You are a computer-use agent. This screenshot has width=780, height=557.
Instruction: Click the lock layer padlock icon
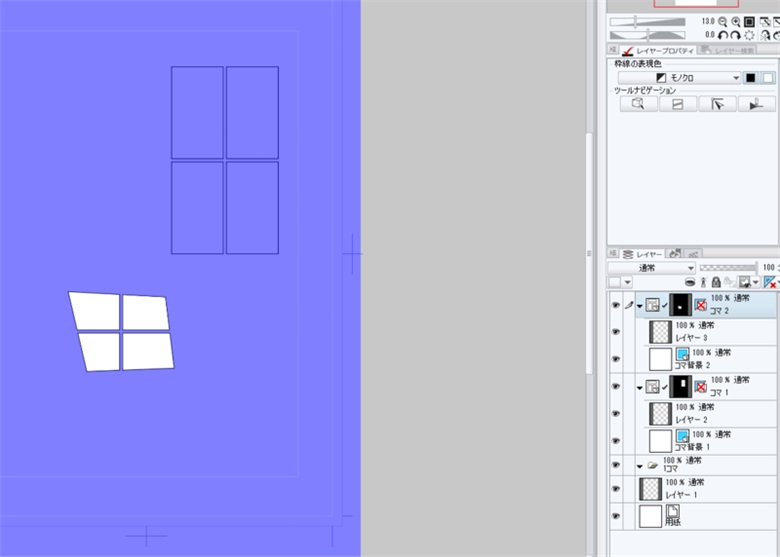pos(716,282)
